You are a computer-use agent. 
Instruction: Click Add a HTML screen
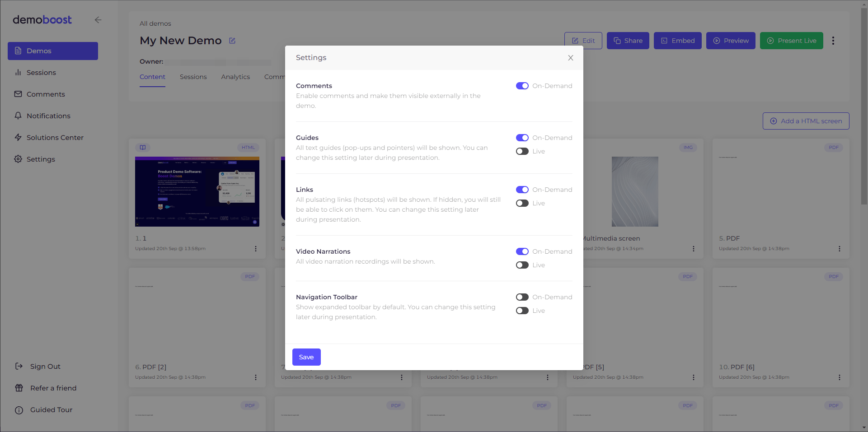coord(806,121)
